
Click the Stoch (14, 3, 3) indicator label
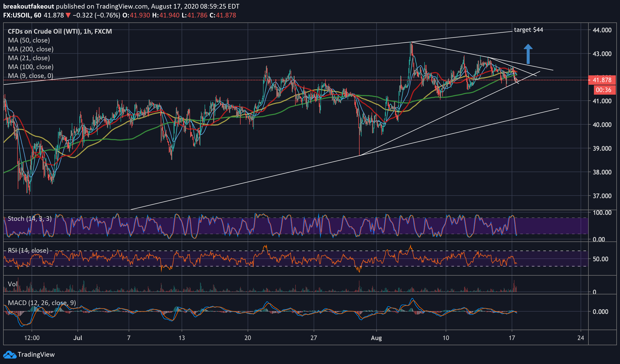point(30,219)
